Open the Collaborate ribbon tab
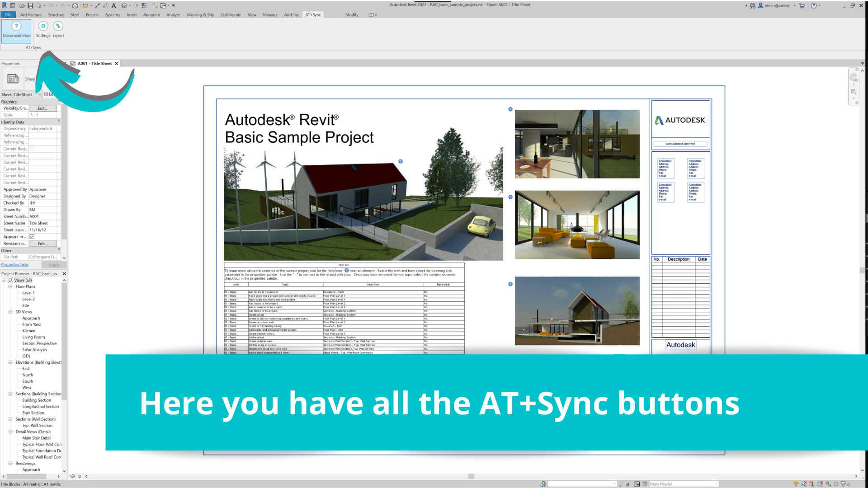The height and width of the screenshot is (488, 868). pyautogui.click(x=231, y=15)
